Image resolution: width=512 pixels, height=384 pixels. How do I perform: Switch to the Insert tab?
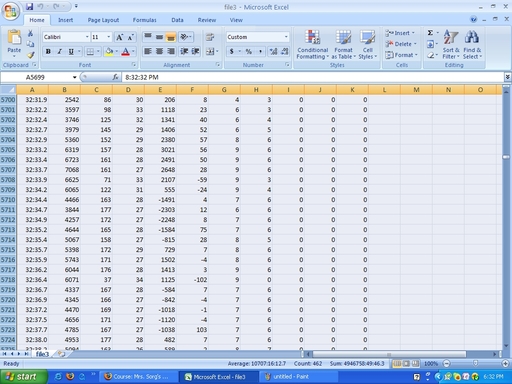65,20
